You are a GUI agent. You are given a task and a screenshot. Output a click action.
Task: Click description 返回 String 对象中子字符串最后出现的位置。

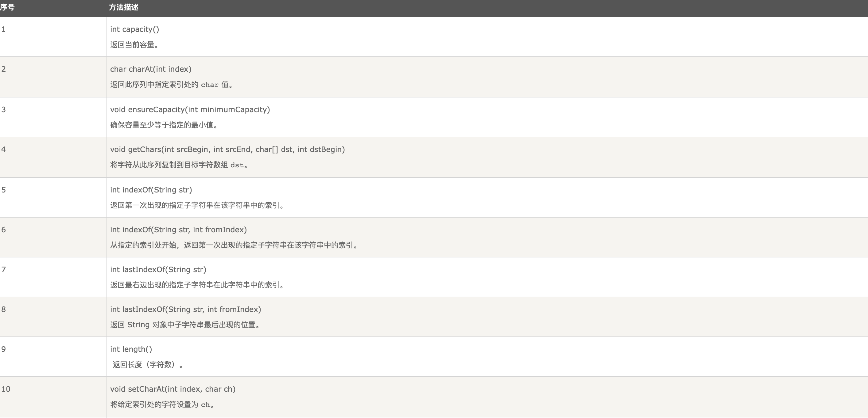click(x=185, y=325)
